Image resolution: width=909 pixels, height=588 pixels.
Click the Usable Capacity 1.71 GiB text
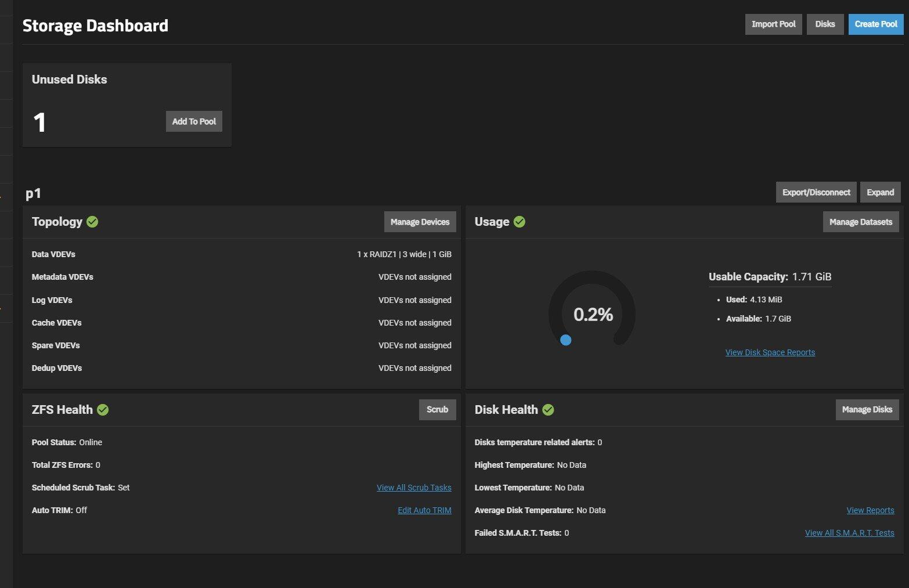[770, 277]
